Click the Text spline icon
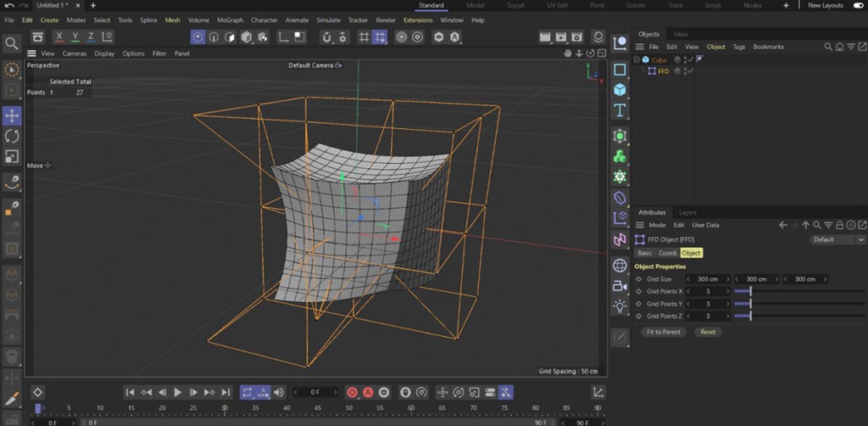Screen dimensions: 868x426 point(620,110)
